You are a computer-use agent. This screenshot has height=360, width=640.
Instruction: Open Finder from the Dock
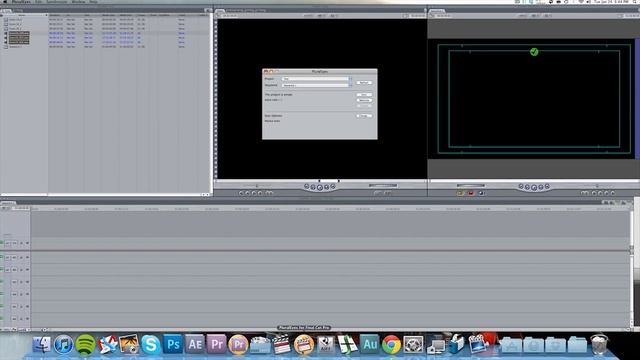coord(42,344)
